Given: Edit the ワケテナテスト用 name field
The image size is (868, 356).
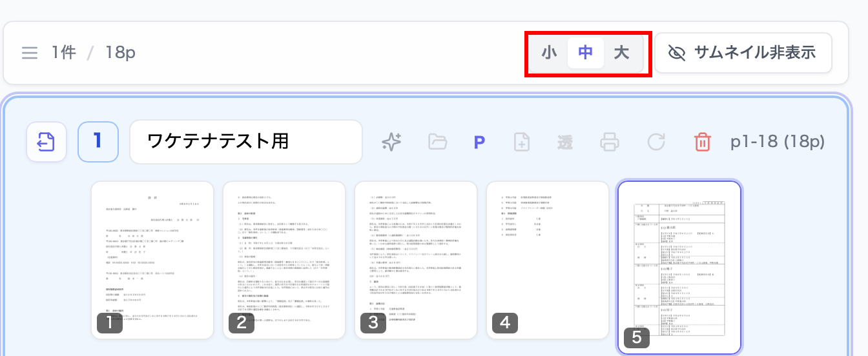Looking at the screenshot, I should pyautogui.click(x=246, y=141).
